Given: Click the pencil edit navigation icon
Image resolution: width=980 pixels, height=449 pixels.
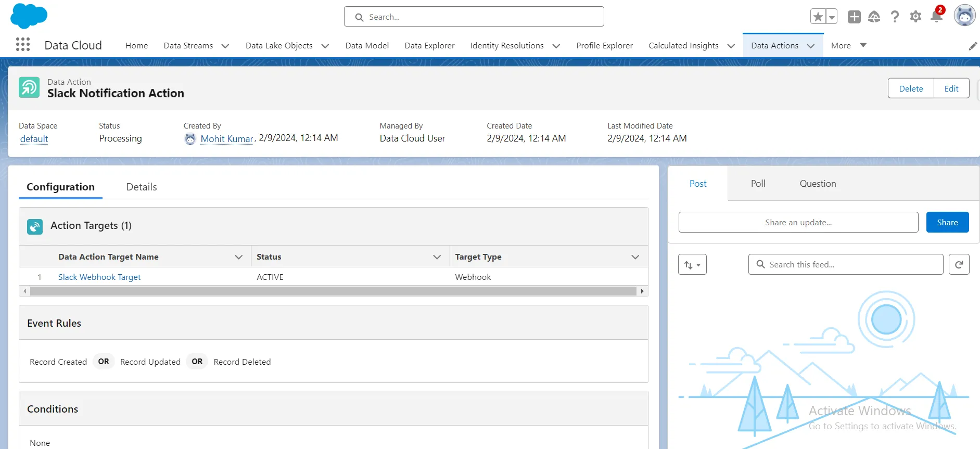Looking at the screenshot, I should (973, 46).
